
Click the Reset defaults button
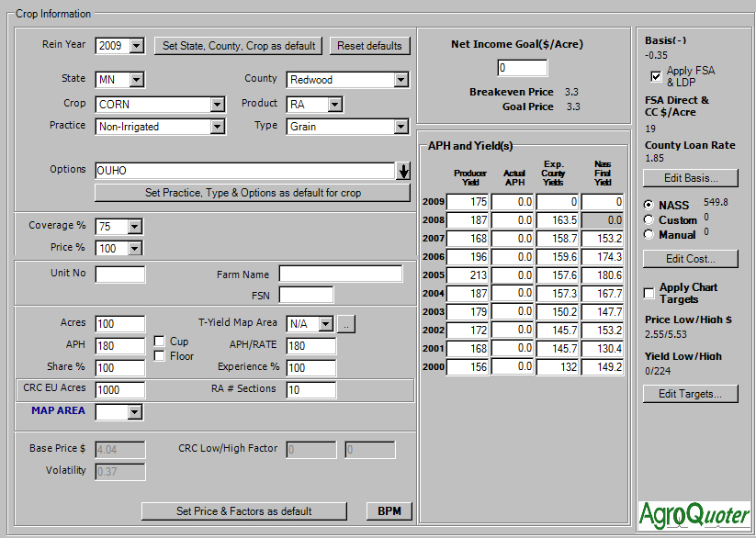[370, 46]
